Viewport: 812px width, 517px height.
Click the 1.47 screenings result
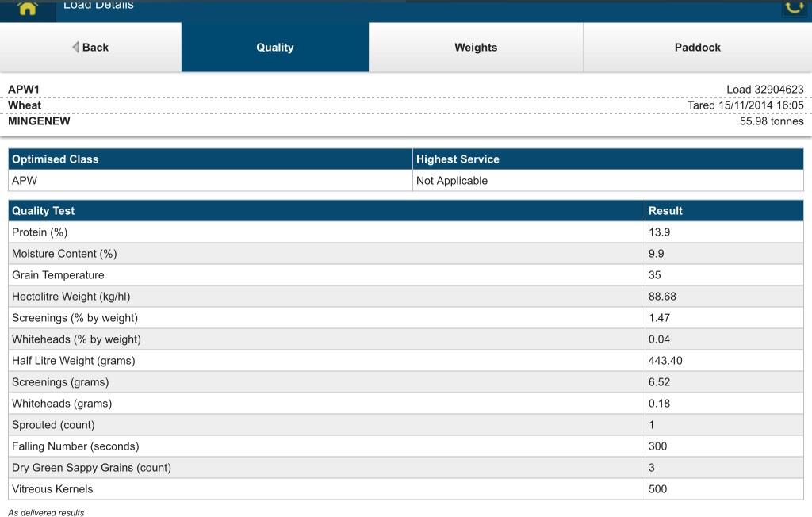(x=659, y=318)
